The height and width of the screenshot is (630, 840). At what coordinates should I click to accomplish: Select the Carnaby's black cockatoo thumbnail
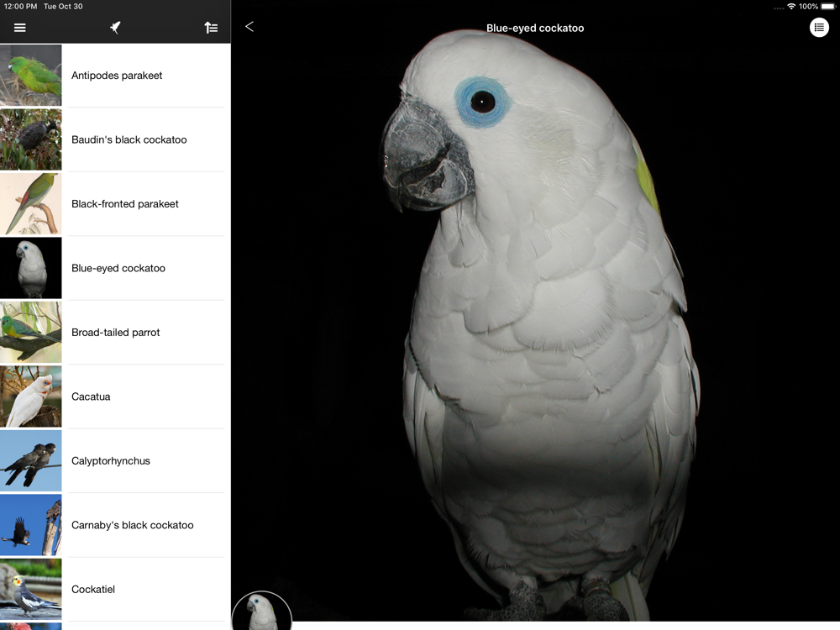[x=30, y=525]
